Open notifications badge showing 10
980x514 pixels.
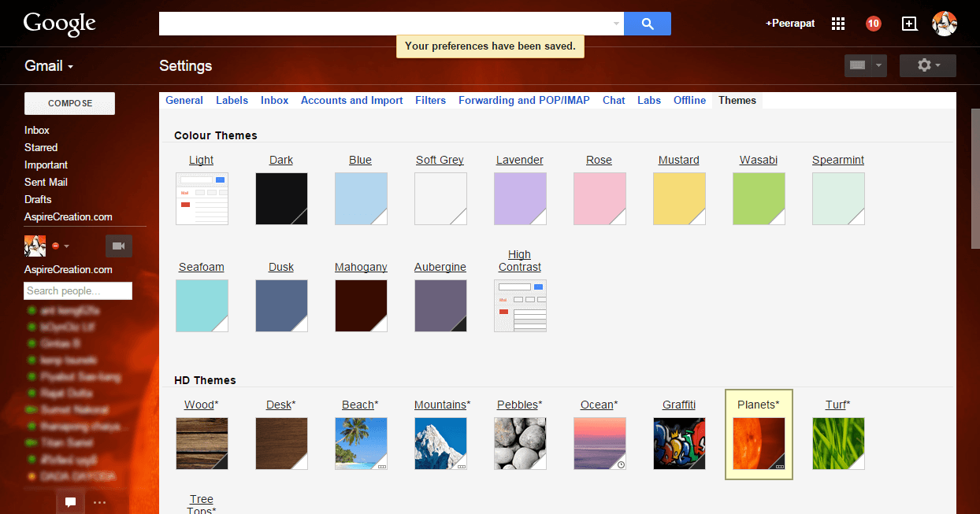pyautogui.click(x=873, y=24)
